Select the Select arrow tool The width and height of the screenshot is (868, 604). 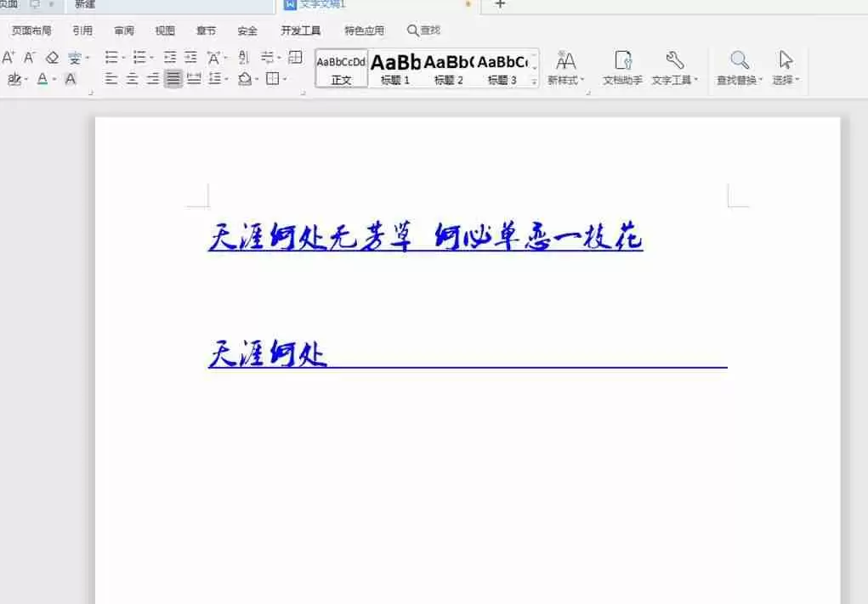coord(784,61)
